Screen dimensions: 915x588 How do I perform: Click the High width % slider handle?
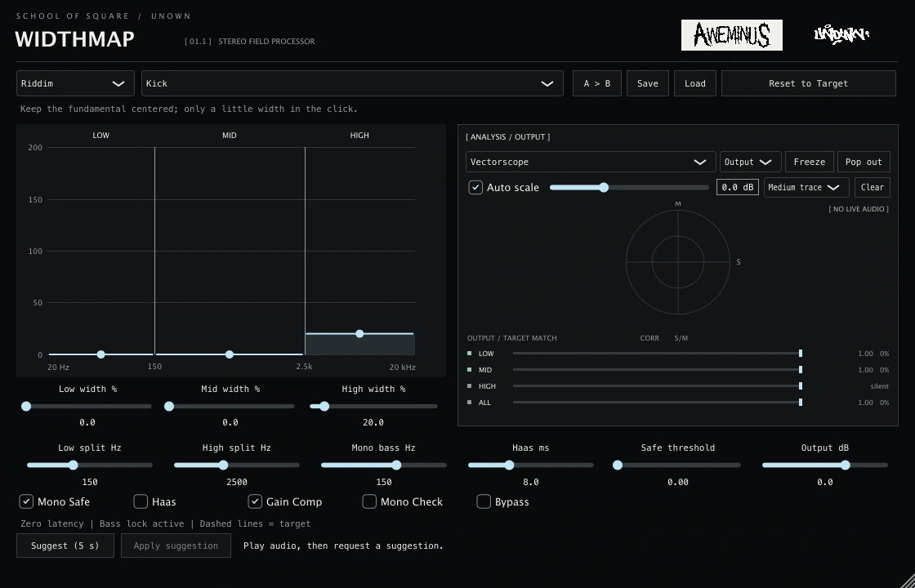tap(324, 406)
